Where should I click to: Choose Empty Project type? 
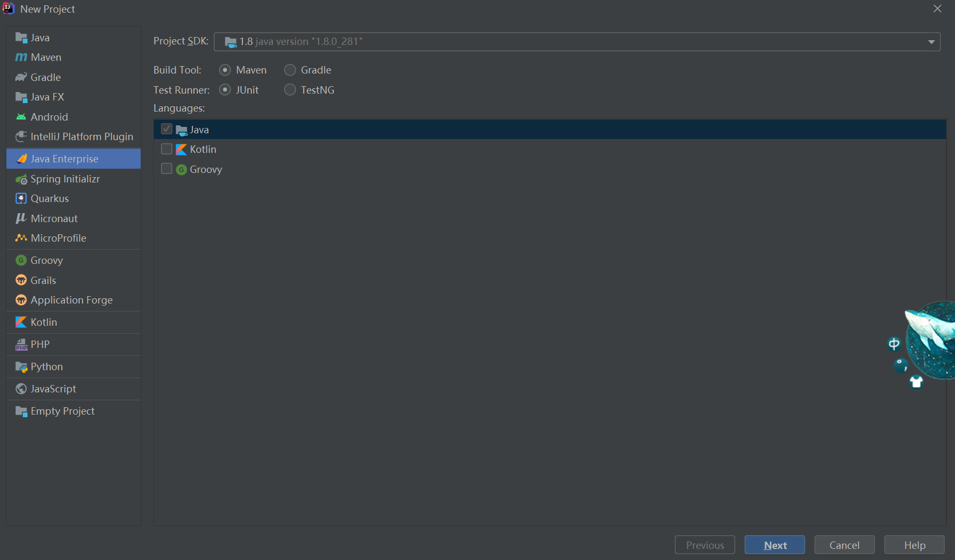click(74, 411)
